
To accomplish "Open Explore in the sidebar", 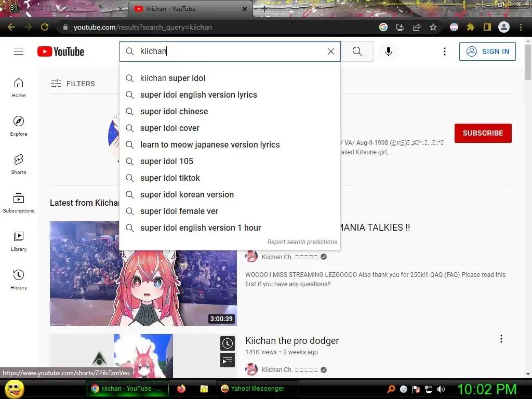I will coord(19,126).
